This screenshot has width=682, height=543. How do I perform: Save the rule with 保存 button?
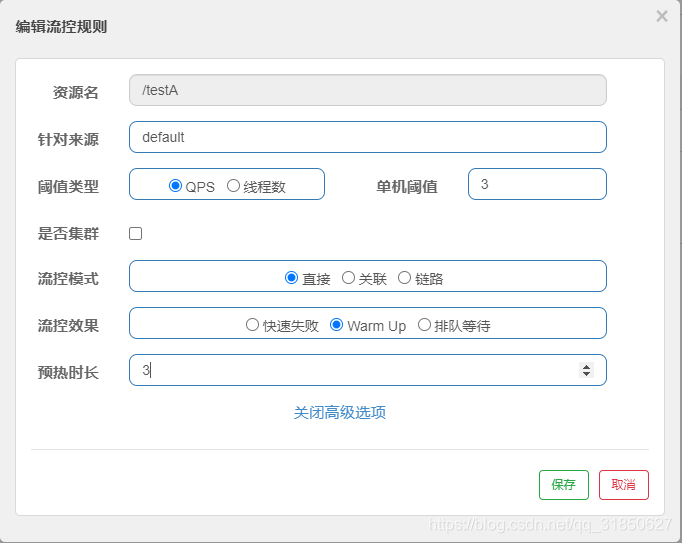click(564, 485)
